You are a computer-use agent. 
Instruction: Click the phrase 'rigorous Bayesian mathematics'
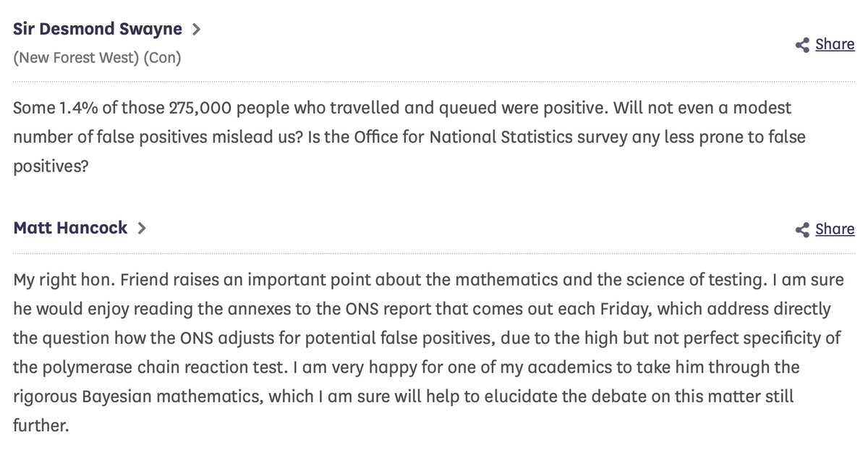107,396
